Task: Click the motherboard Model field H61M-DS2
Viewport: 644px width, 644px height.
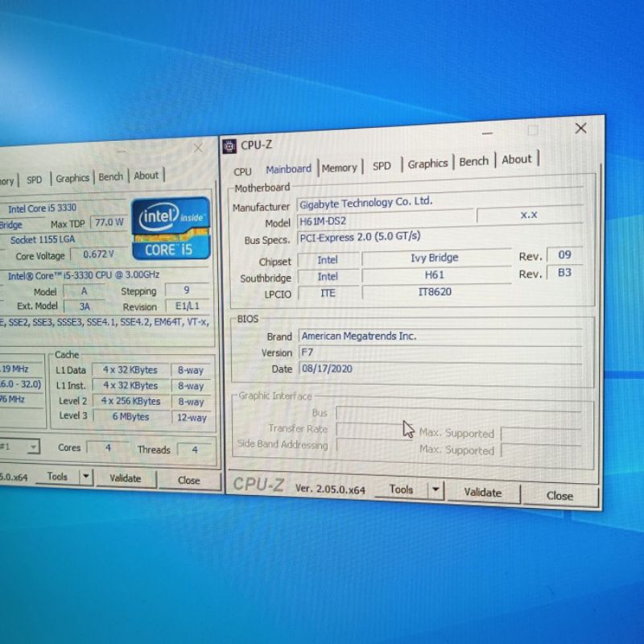Action: click(385, 220)
